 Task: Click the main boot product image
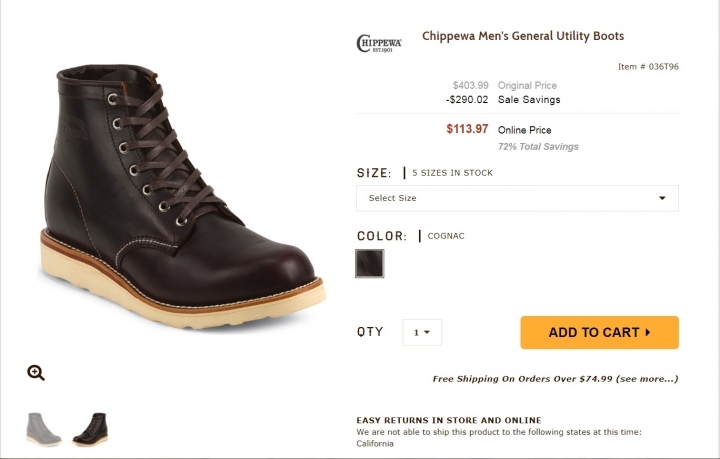pyautogui.click(x=183, y=196)
